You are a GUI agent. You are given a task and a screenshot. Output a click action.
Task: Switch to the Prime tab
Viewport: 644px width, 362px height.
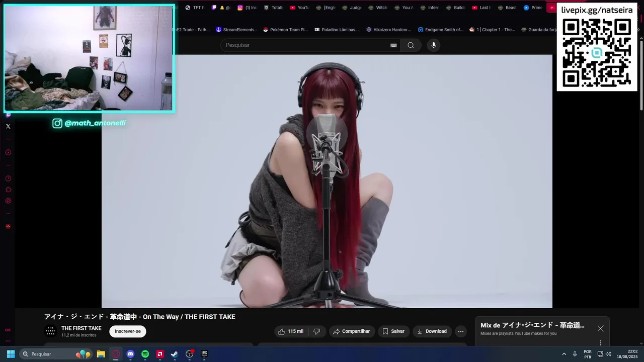[x=533, y=8]
